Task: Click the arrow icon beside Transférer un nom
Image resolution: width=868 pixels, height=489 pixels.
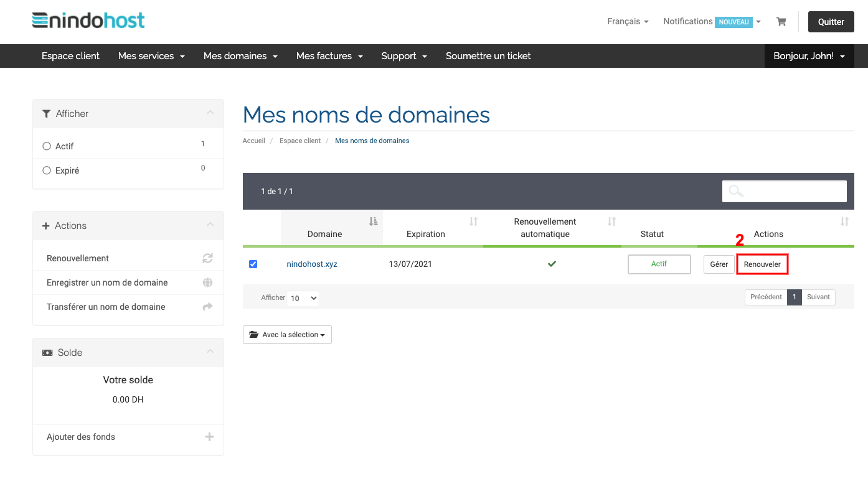Action: (x=208, y=307)
